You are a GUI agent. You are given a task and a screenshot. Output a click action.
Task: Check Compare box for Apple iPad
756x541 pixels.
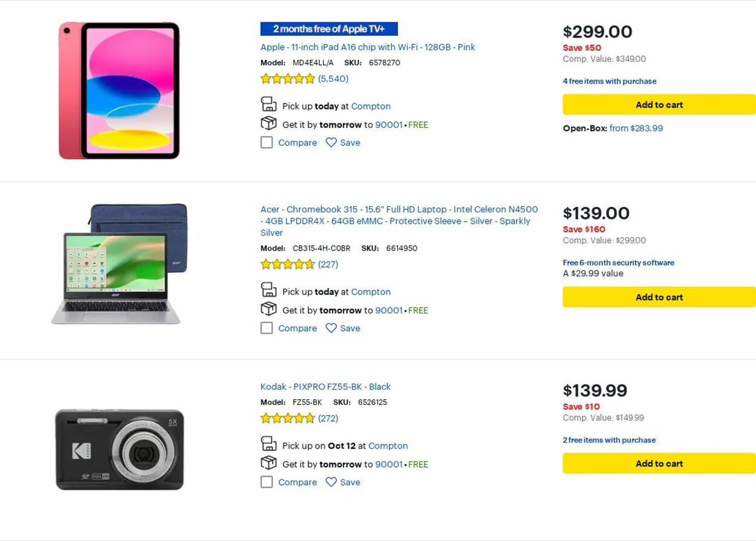(267, 143)
